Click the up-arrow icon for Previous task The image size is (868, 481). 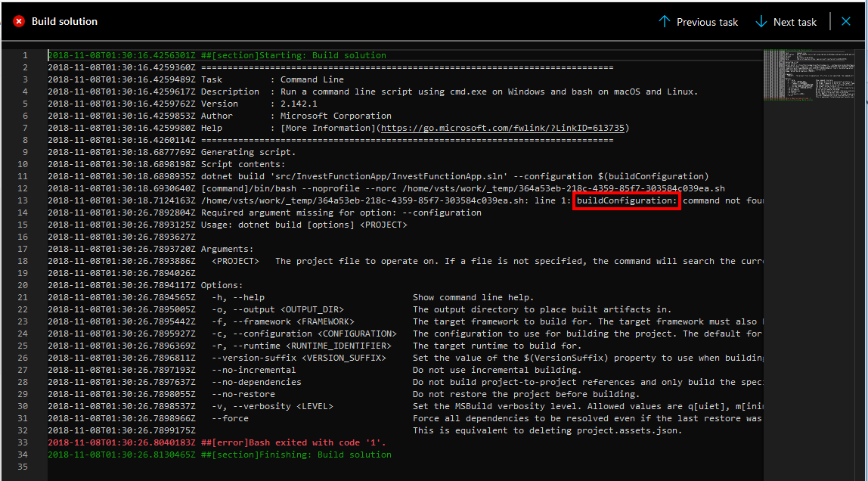[x=664, y=21]
